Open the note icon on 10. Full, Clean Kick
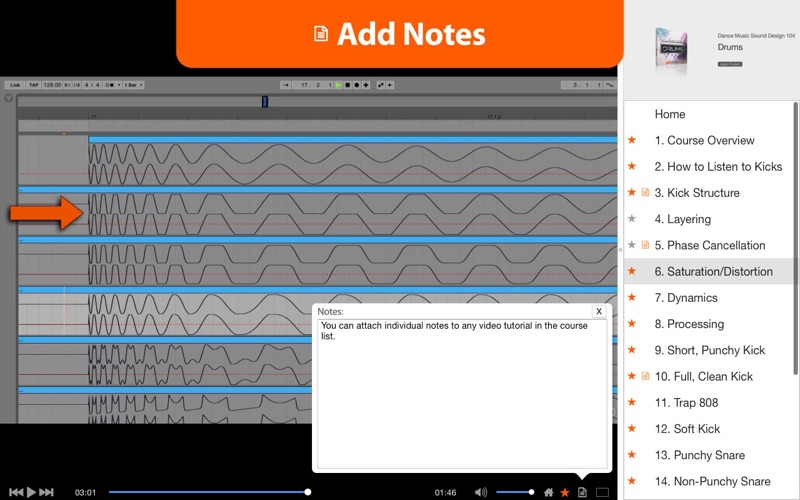800x500 pixels. pos(645,376)
